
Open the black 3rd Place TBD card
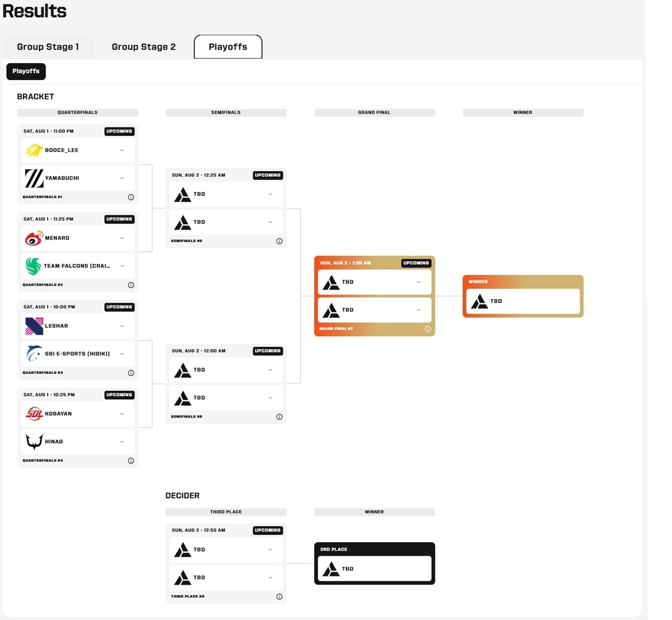(x=375, y=563)
